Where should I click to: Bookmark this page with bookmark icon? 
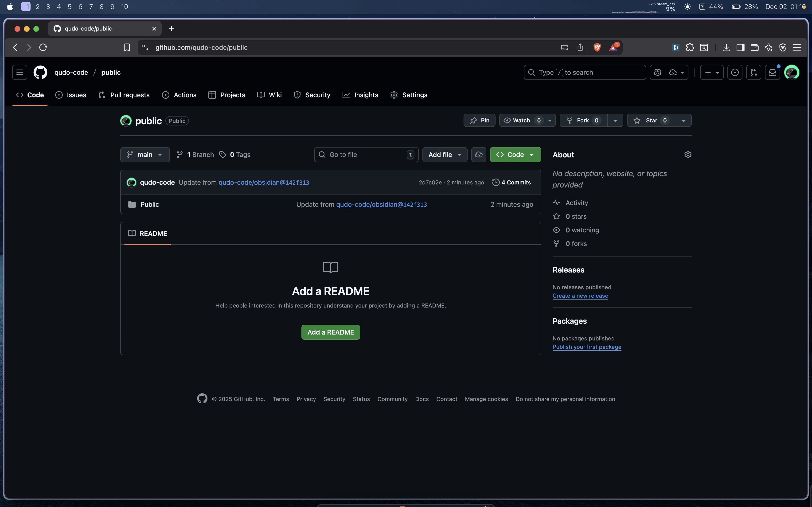point(127,48)
